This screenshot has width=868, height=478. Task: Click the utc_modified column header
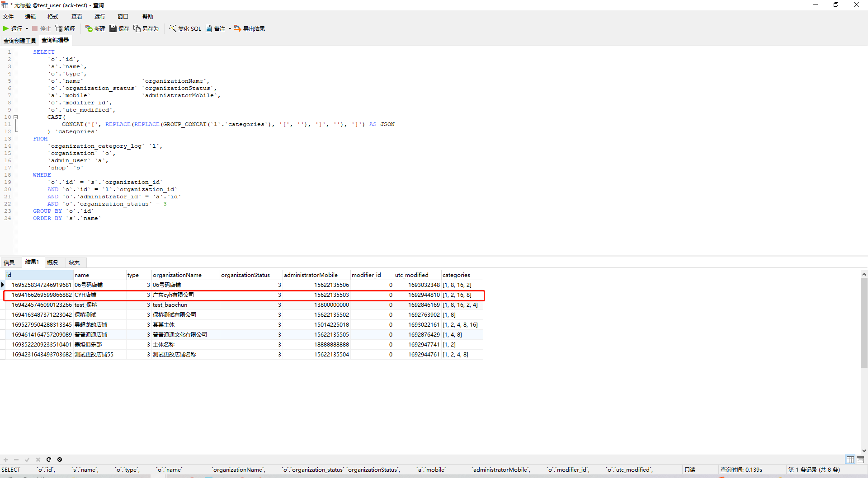click(x=417, y=275)
